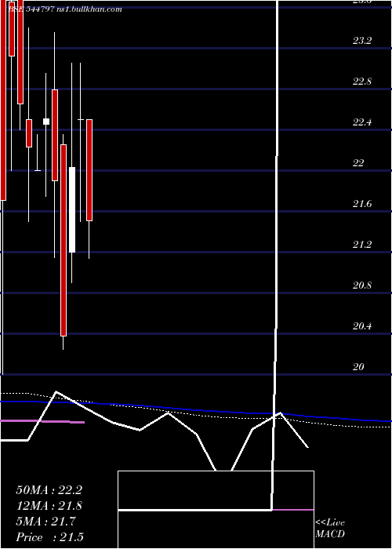Click the longest red candle reaching 20.4
This screenshot has height=549, width=392.
64,240
